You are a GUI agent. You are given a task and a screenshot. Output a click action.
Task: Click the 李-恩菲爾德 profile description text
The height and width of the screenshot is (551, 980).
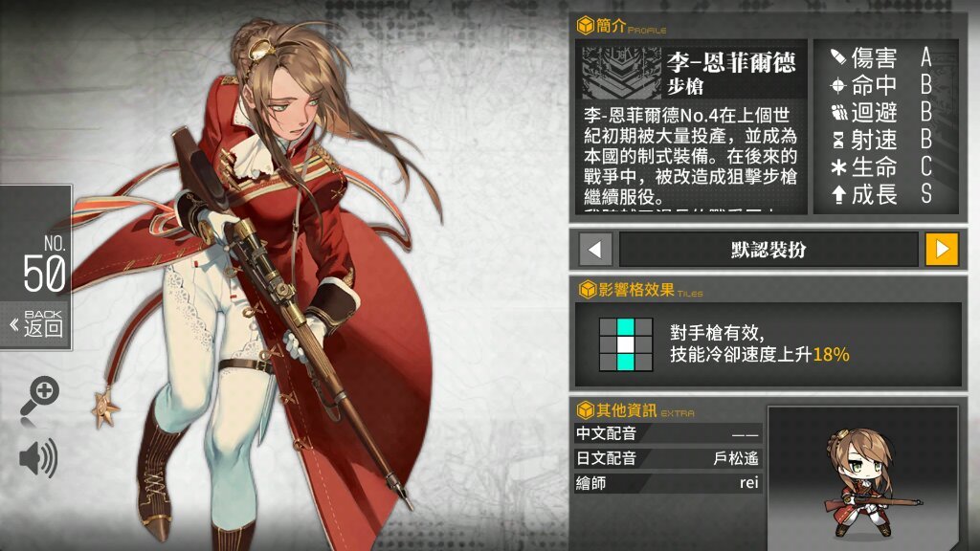691,156
